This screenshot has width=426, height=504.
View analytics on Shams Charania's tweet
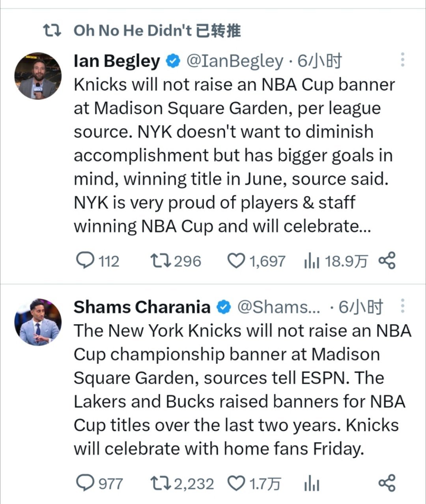(311, 484)
